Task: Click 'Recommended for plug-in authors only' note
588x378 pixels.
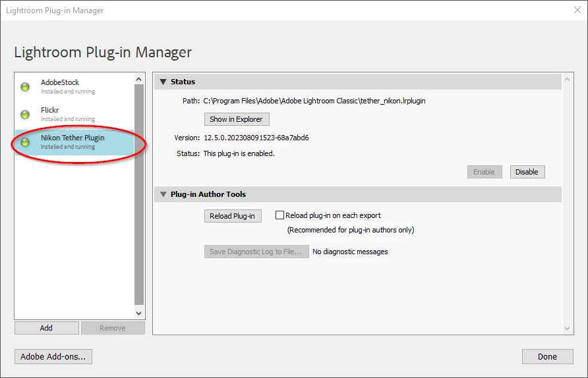Action: click(x=351, y=230)
